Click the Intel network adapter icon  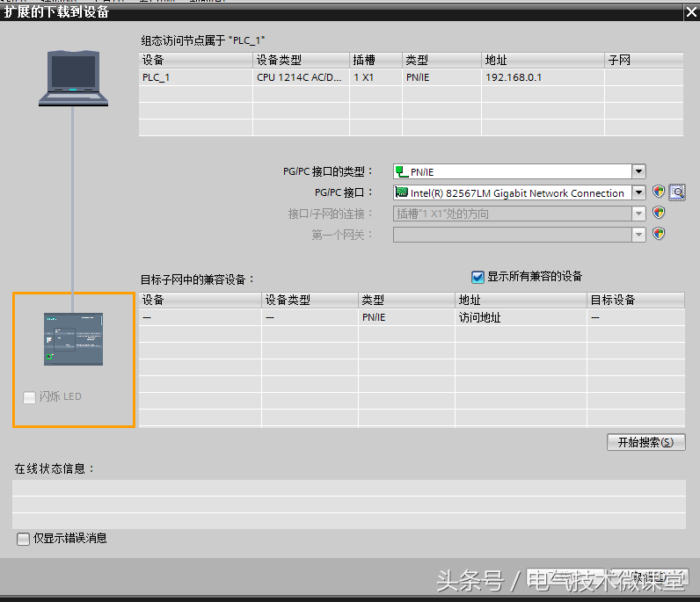pos(402,192)
